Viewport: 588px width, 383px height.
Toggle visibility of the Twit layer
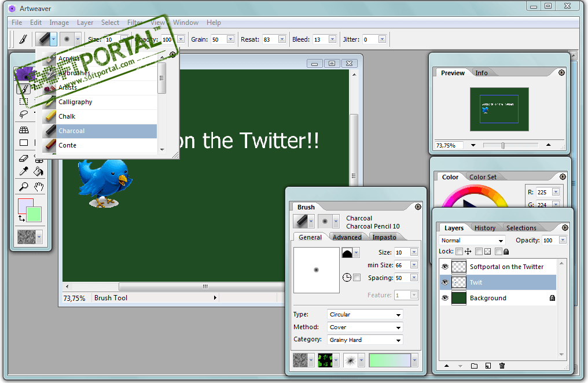445,282
